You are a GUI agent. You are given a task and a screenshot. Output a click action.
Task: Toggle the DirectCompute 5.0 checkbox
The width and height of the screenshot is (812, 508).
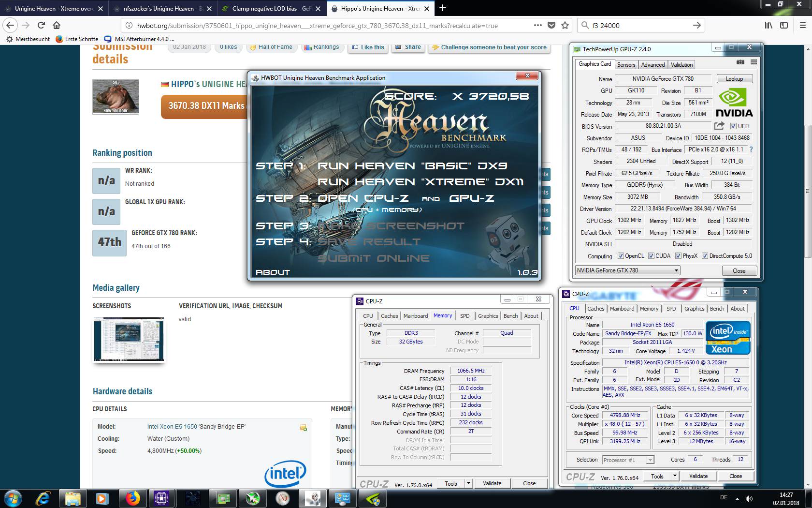pos(705,256)
